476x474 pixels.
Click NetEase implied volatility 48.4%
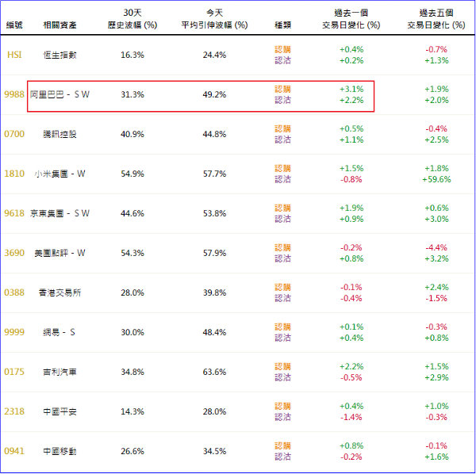coord(214,332)
